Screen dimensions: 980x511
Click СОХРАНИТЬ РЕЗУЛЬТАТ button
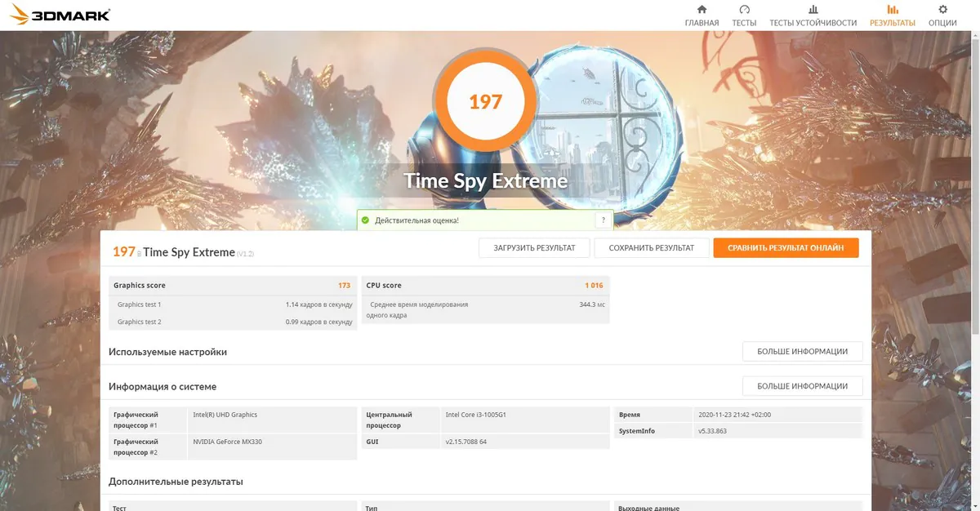651,248
